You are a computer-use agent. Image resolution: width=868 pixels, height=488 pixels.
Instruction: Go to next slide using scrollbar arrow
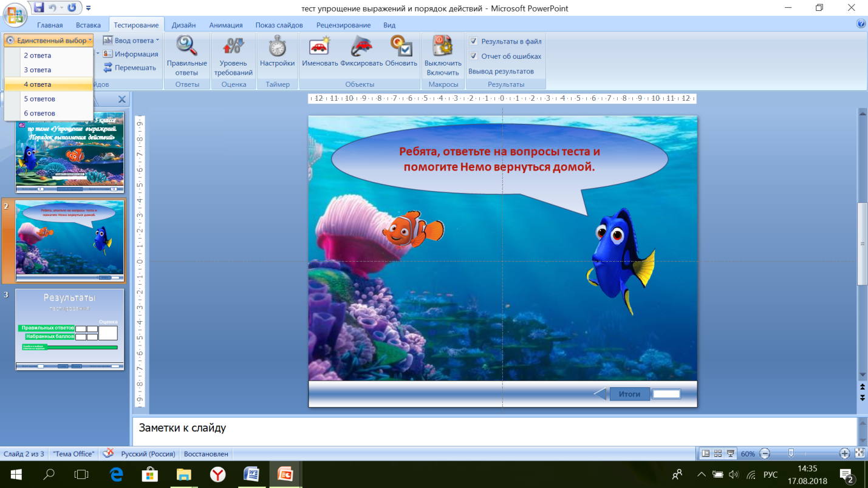click(x=862, y=397)
